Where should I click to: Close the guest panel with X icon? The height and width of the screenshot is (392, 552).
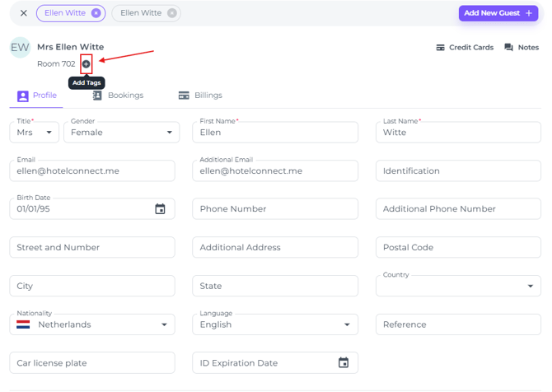24,13
